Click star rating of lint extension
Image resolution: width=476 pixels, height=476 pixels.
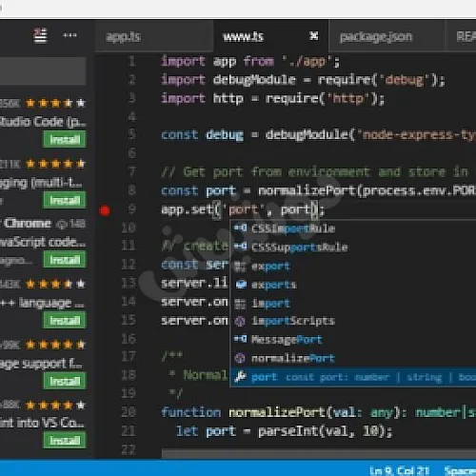coord(56,405)
